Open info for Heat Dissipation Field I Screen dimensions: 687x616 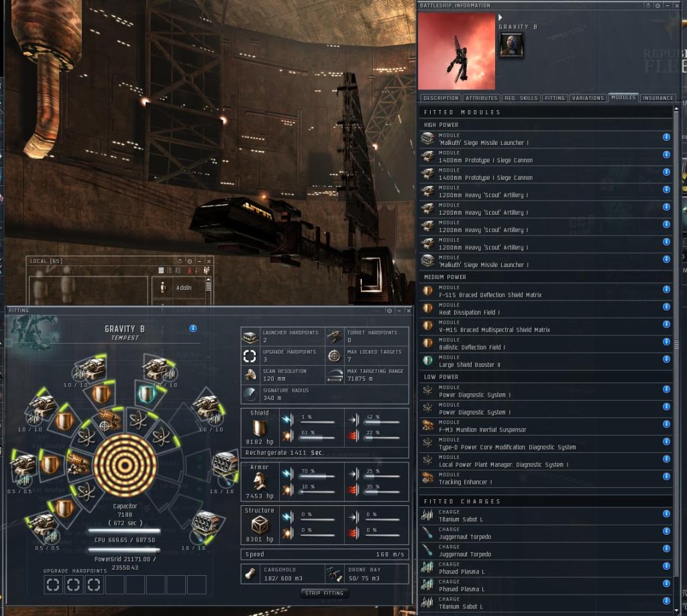666,307
